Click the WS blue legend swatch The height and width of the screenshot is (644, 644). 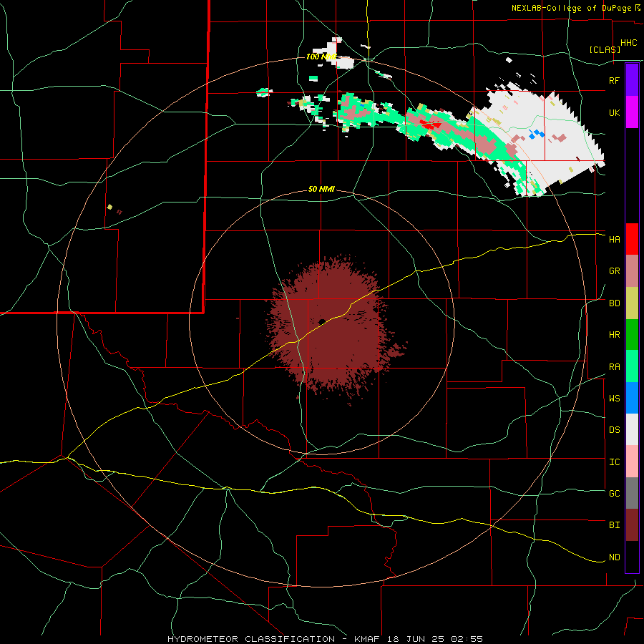[x=632, y=398]
